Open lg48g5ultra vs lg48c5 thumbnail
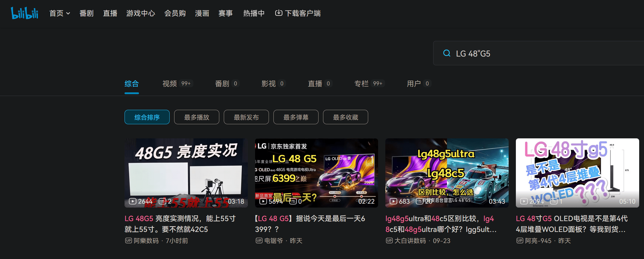644x259 pixels. pos(447,173)
